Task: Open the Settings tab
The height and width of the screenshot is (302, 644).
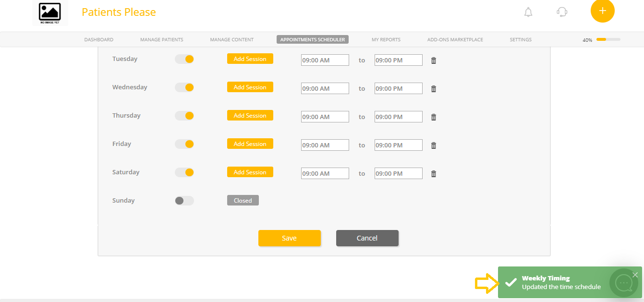Action: click(x=521, y=39)
